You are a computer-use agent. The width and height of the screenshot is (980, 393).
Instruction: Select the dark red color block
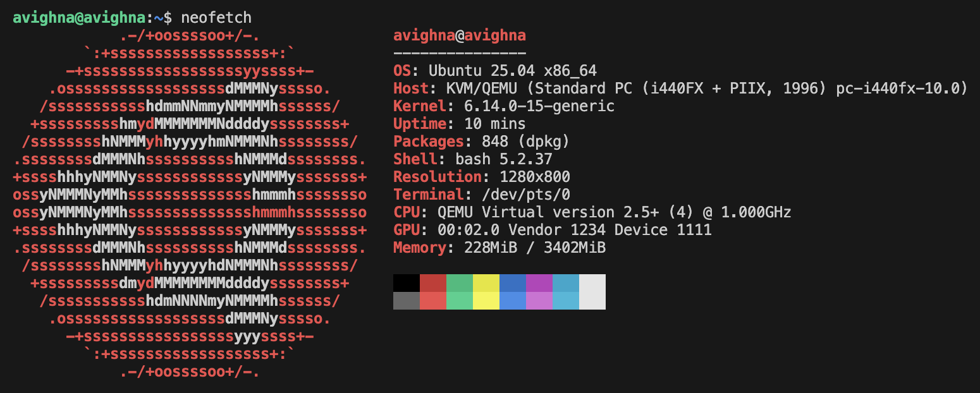tap(432, 282)
